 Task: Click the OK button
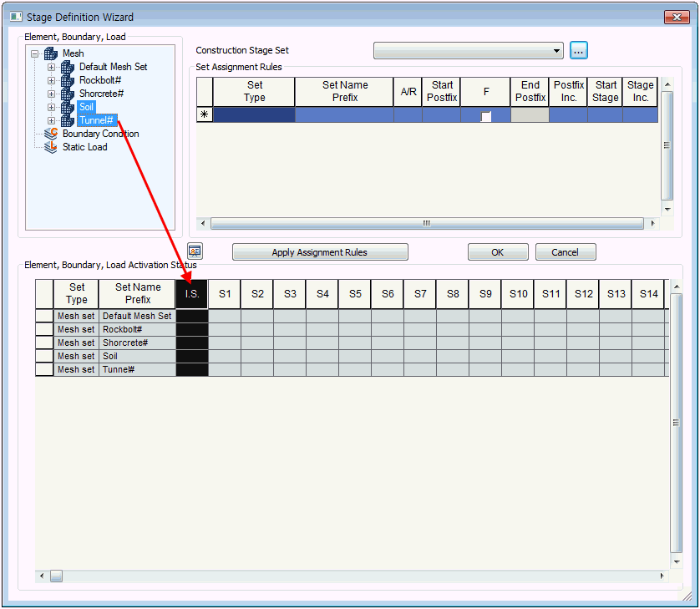tap(498, 252)
